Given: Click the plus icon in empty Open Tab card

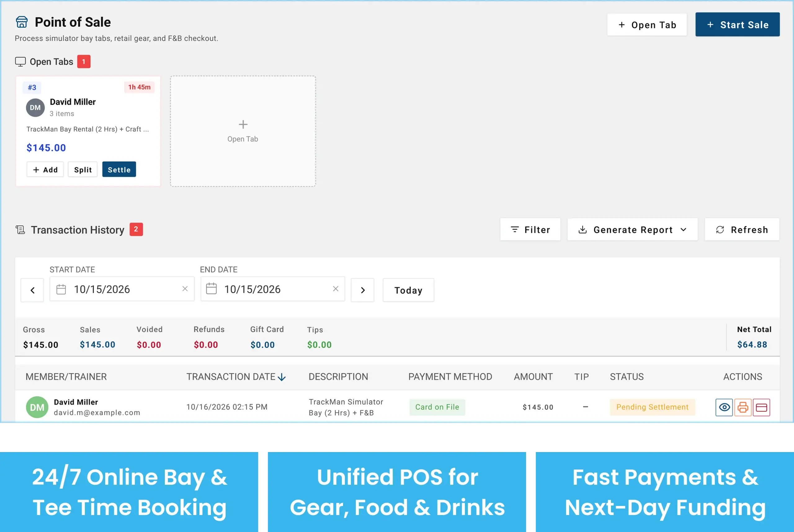Looking at the screenshot, I should pyautogui.click(x=243, y=125).
